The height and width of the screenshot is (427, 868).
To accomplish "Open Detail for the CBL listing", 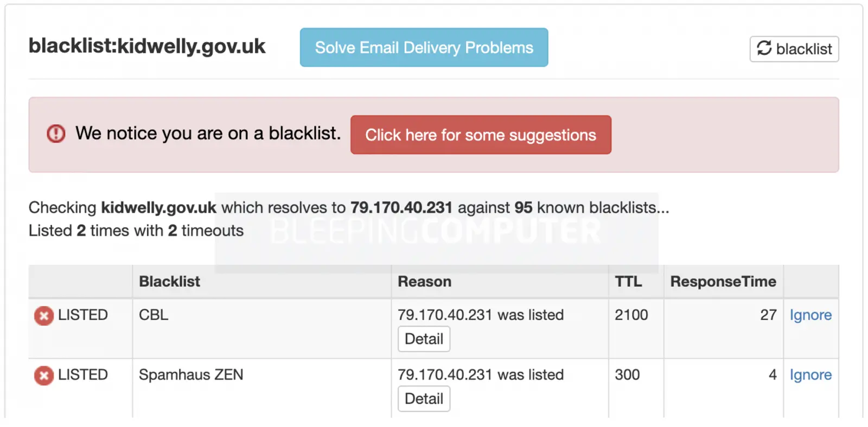I will (x=424, y=339).
